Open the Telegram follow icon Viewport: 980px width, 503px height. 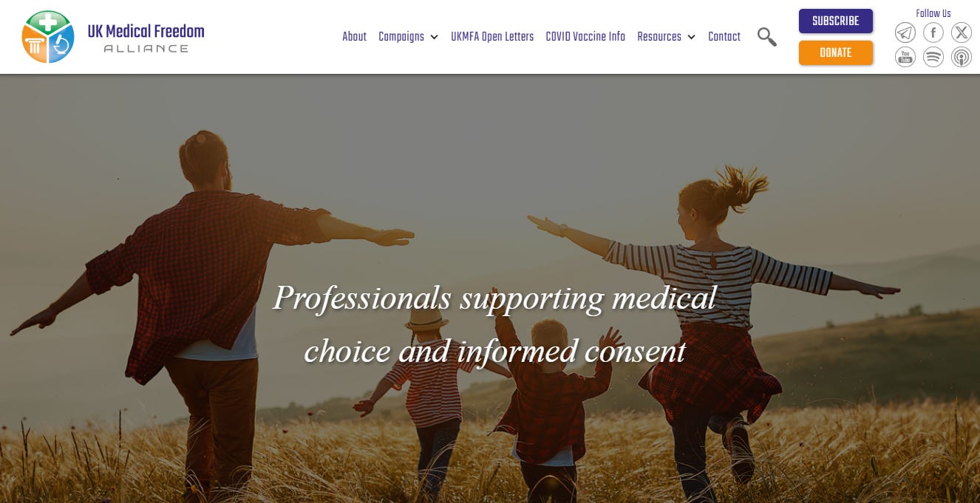point(905,32)
